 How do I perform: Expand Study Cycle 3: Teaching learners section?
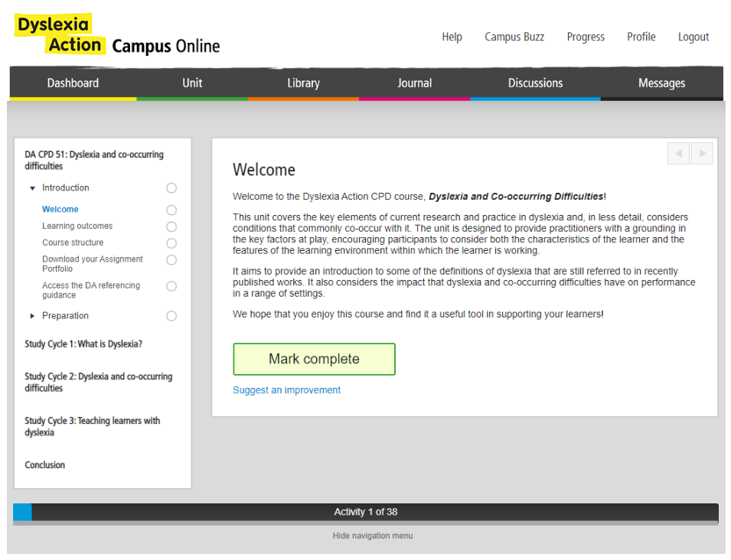[x=93, y=426]
